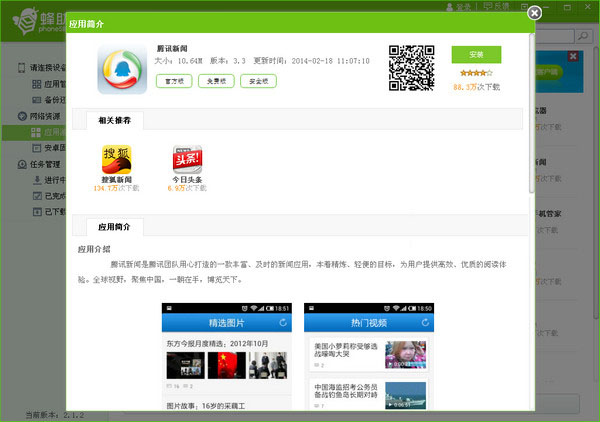Click the 腾讯新闻 app title text
This screenshot has height=422, width=600.
tap(172, 49)
